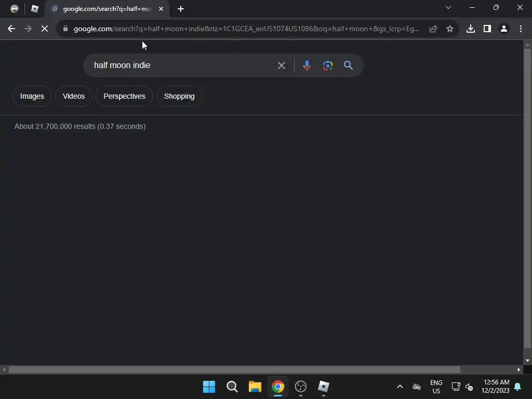Click into the 'half moon indie' search field
The width and height of the screenshot is (532, 399).
click(183, 65)
